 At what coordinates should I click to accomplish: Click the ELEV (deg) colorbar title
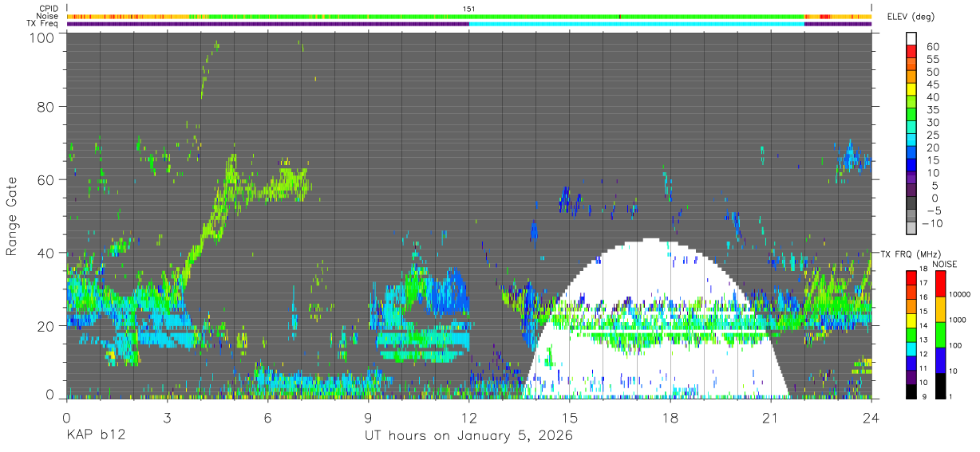[911, 17]
